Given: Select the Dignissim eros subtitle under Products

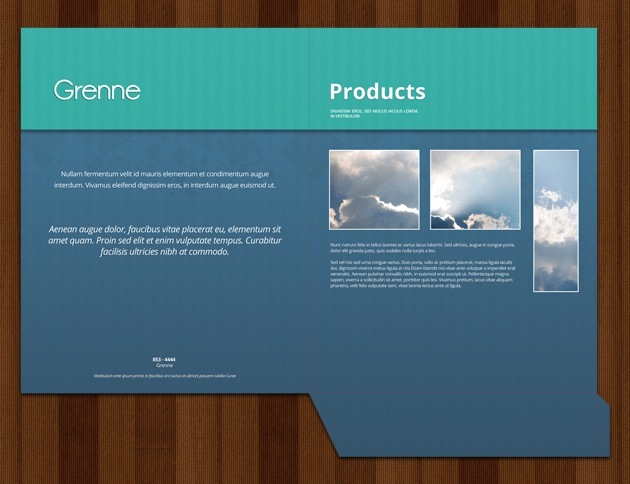Looking at the screenshot, I should tap(373, 113).
